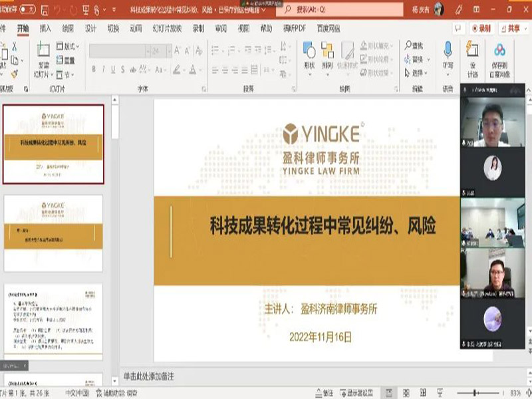Image resolution: width=532 pixels, height=399 pixels.
Task: Open the 福昕PDF tab
Action: click(295, 29)
